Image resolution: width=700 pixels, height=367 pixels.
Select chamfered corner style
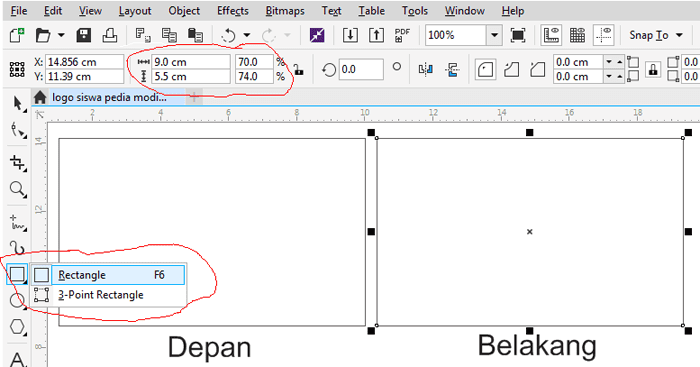tap(538, 70)
